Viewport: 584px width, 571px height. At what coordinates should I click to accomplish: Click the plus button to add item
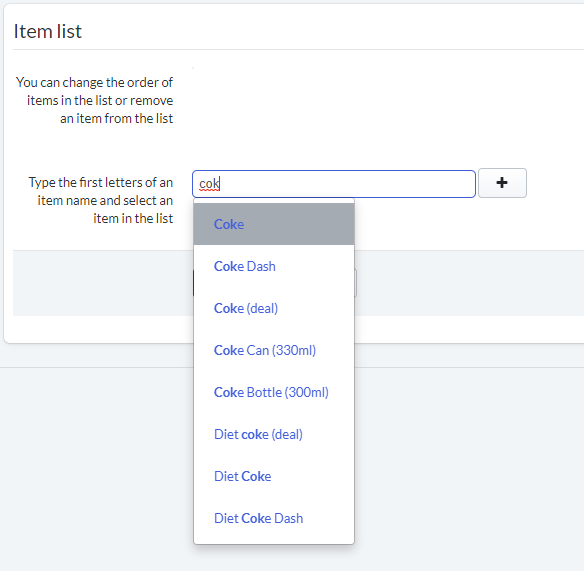502,183
